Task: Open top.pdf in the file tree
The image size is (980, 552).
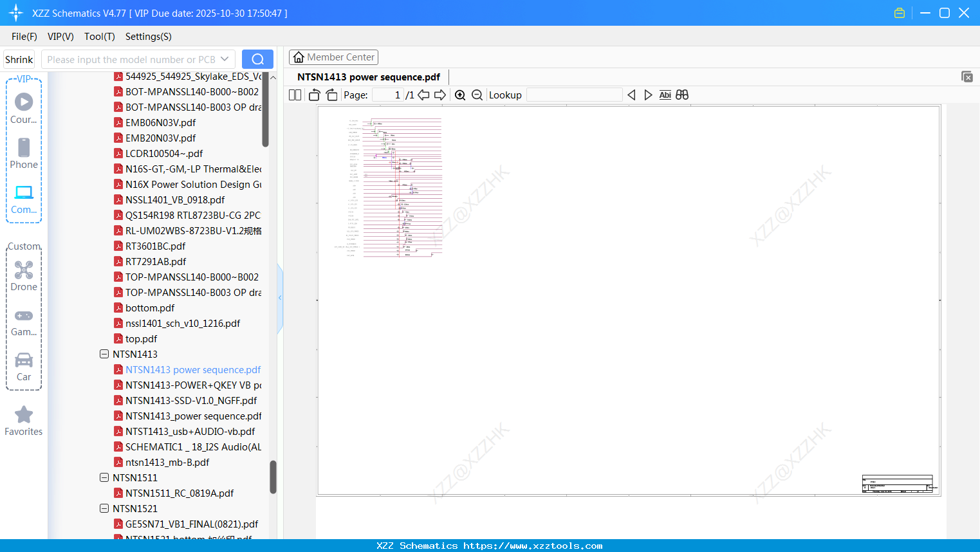Action: coord(141,338)
